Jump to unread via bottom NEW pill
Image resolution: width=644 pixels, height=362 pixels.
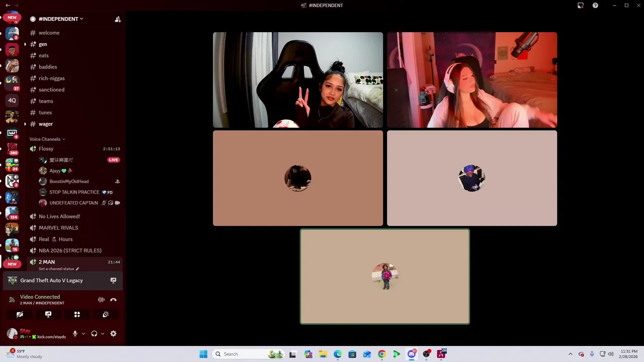point(12,264)
